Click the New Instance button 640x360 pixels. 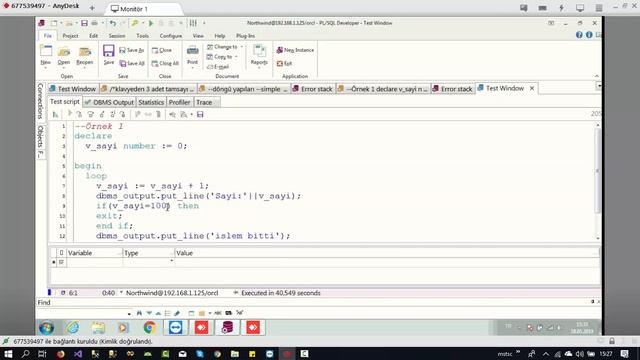[295, 50]
